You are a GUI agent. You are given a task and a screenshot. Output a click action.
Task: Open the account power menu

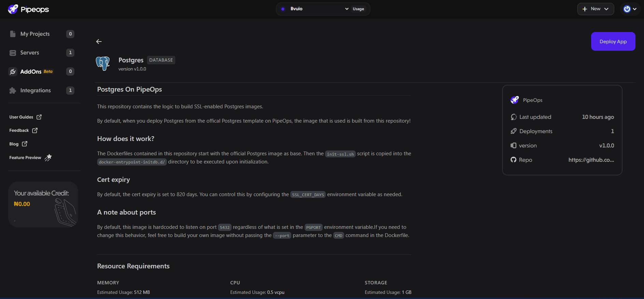point(630,9)
